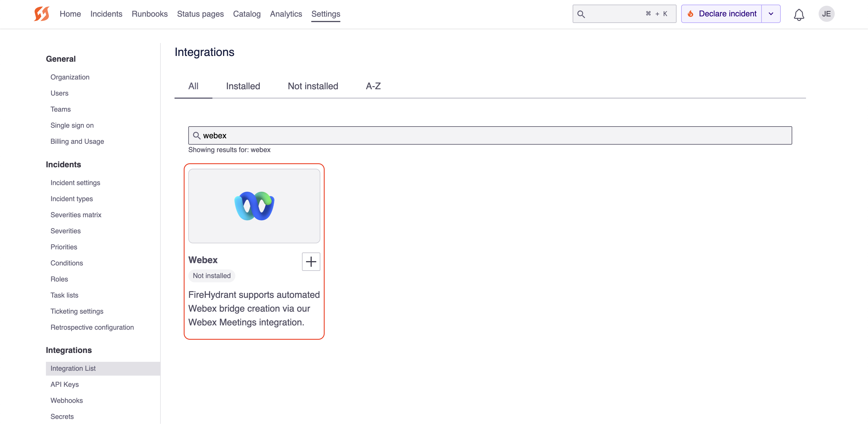
Task: Select the Not installed tab
Action: point(313,86)
